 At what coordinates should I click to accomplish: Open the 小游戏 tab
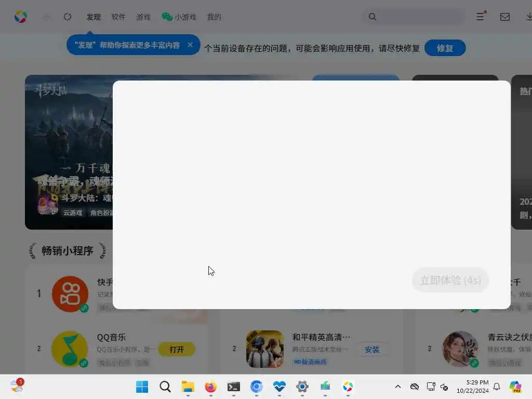coord(179,17)
